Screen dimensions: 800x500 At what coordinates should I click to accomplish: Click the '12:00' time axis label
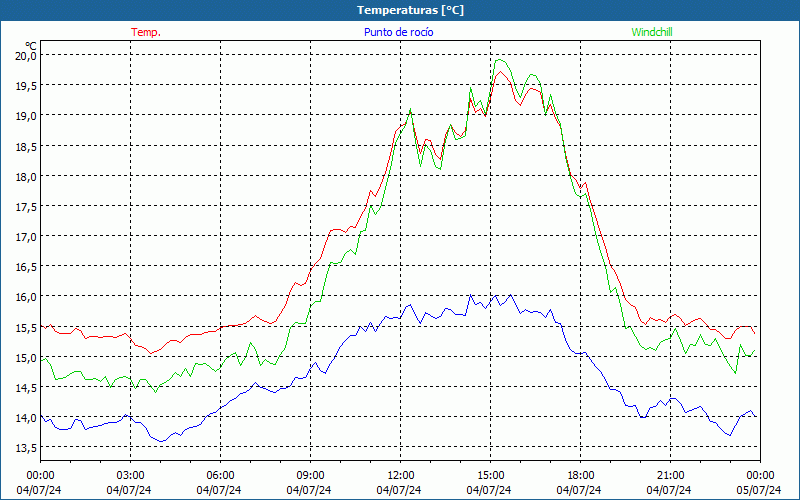coord(401,476)
